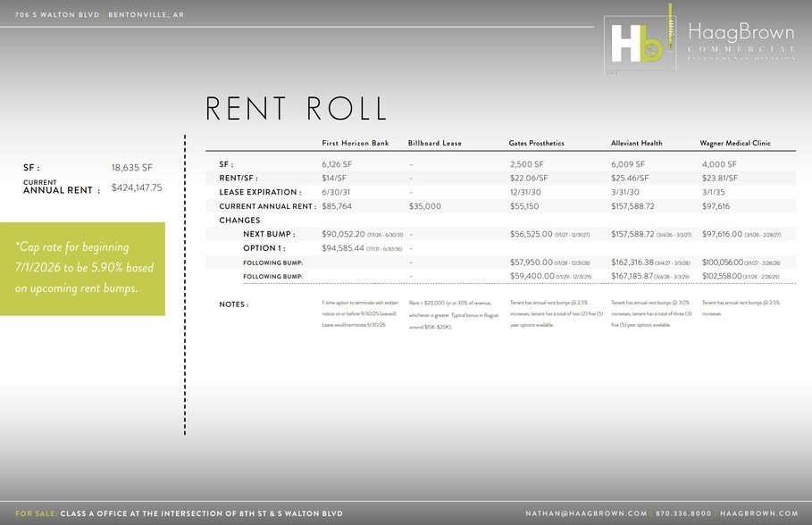Select Gates Prosthetics' '2,500 SF' value
The width and height of the screenshot is (812, 525).
click(527, 164)
